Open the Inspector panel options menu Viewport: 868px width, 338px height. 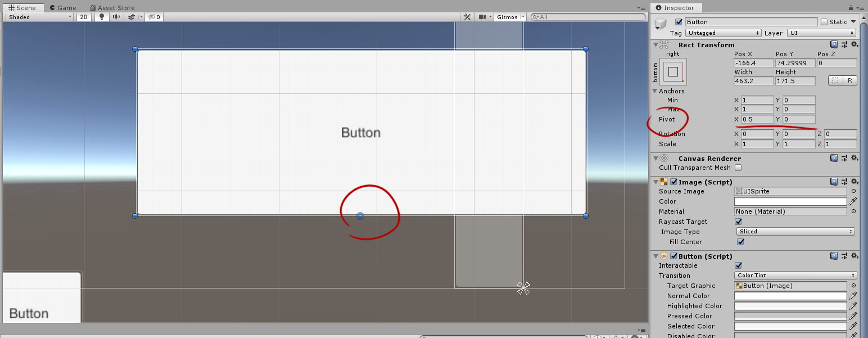coord(861,8)
